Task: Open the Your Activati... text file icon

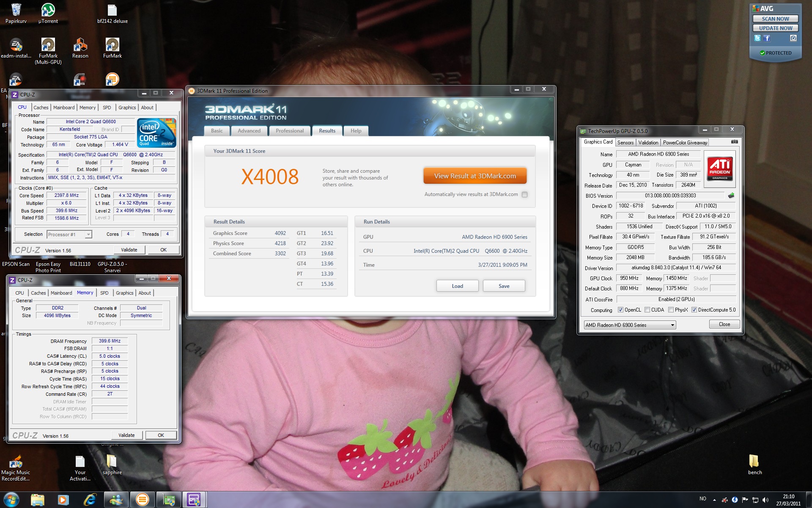Action: [80, 468]
